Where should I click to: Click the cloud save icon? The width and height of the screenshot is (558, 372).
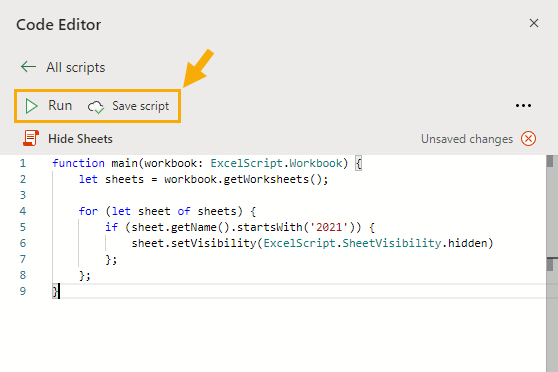pyautogui.click(x=96, y=107)
